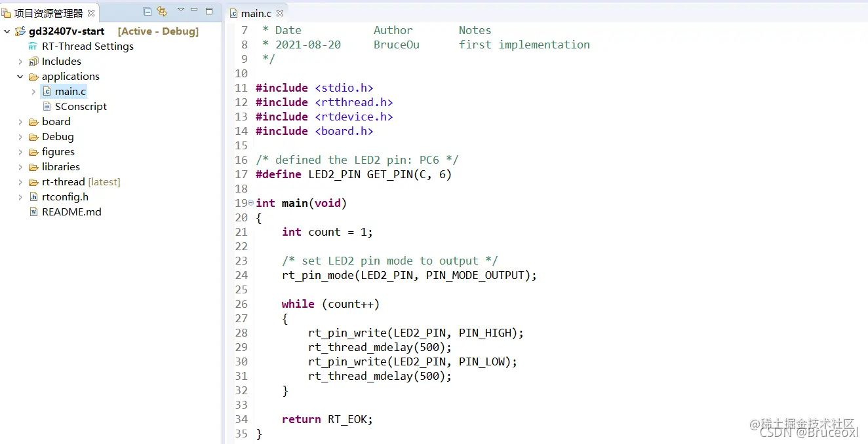Click the README.md file icon
868x444 pixels.
click(33, 212)
